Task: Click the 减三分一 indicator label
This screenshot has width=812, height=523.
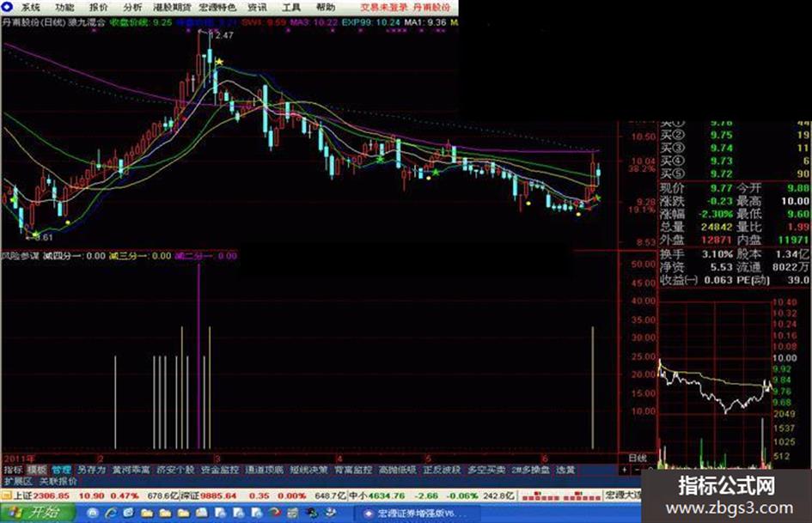Action: 140,255
